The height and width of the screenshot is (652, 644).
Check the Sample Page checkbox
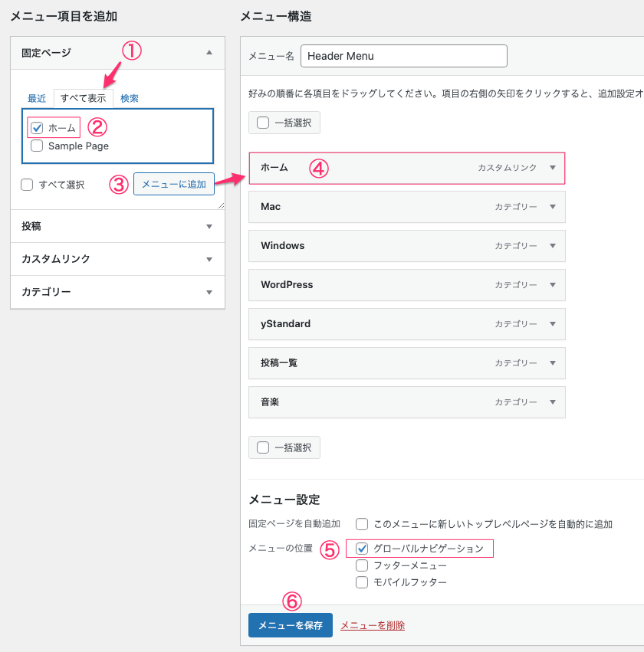coord(37,146)
